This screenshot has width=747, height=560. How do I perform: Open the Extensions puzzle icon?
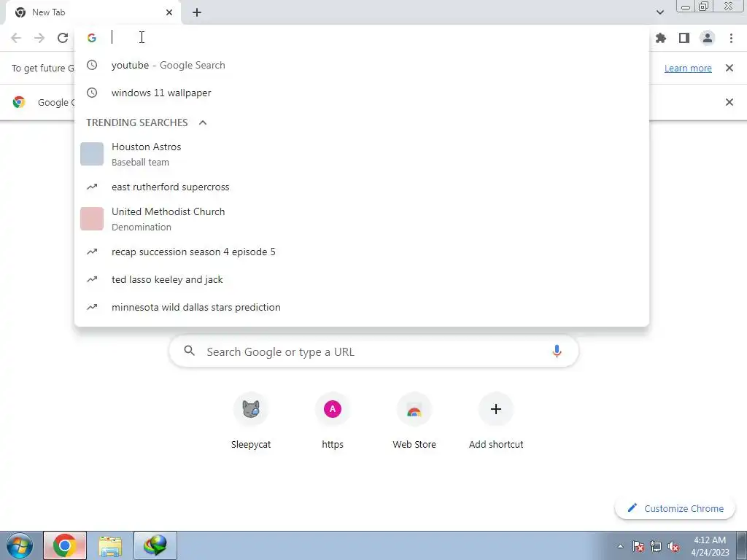pyautogui.click(x=661, y=38)
